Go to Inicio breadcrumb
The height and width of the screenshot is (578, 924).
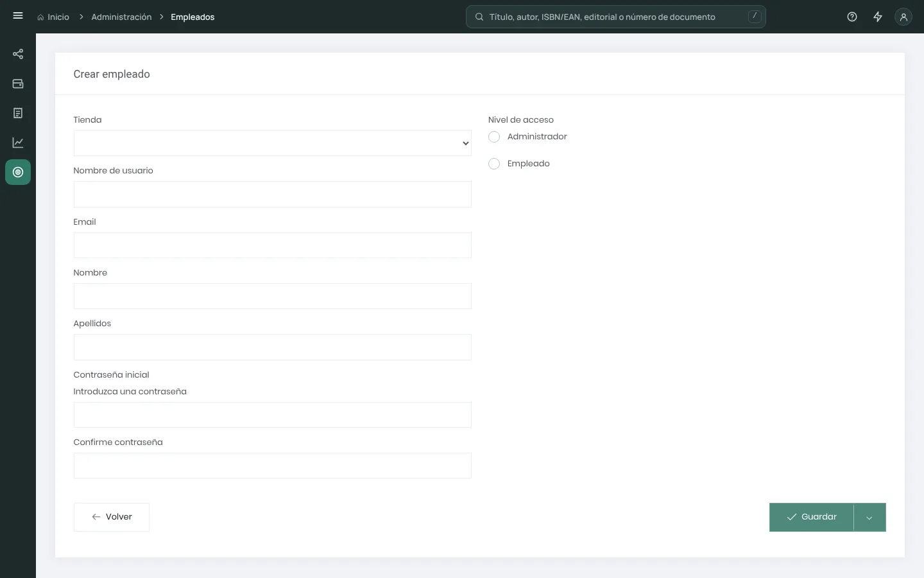pos(53,17)
